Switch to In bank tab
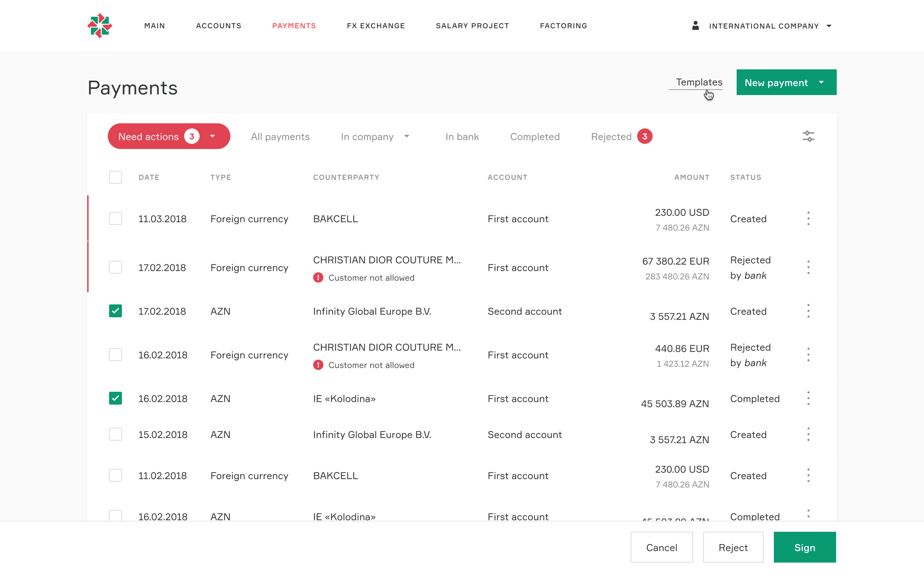This screenshot has height=578, width=924. pos(462,136)
